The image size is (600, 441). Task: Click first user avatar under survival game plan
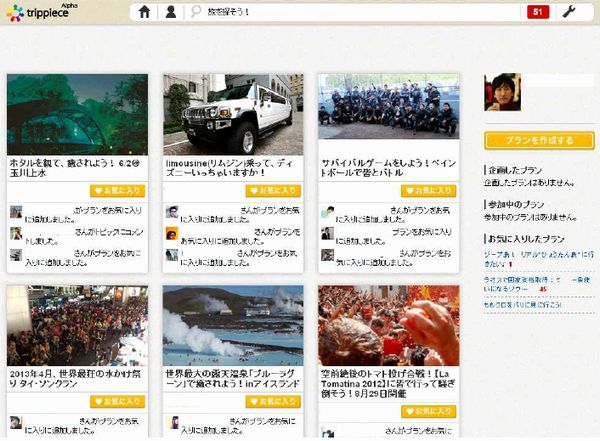click(x=328, y=212)
